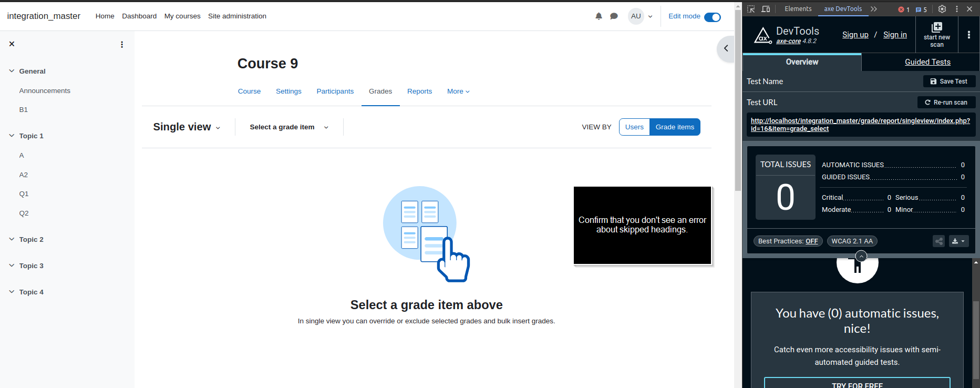The width and height of the screenshot is (980, 388).
Task: Click the DevTools inspect element icon
Action: click(x=751, y=9)
